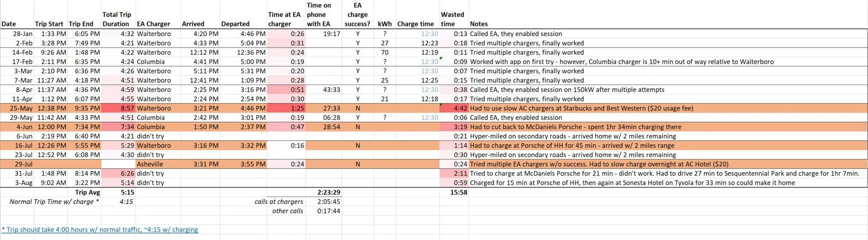Click the 43:33 phone time cell

pyautogui.click(x=323, y=90)
